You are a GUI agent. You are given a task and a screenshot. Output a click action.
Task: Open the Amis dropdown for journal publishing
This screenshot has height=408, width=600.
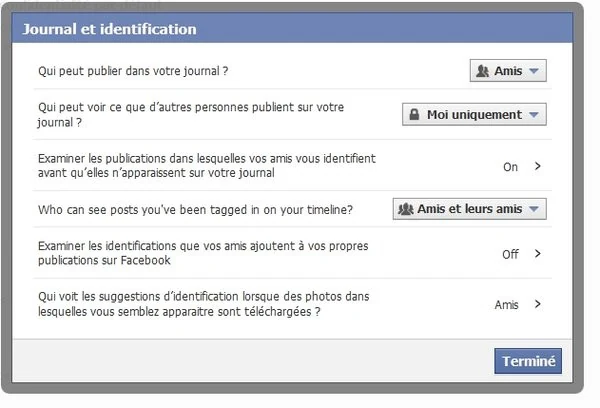pyautogui.click(x=508, y=70)
